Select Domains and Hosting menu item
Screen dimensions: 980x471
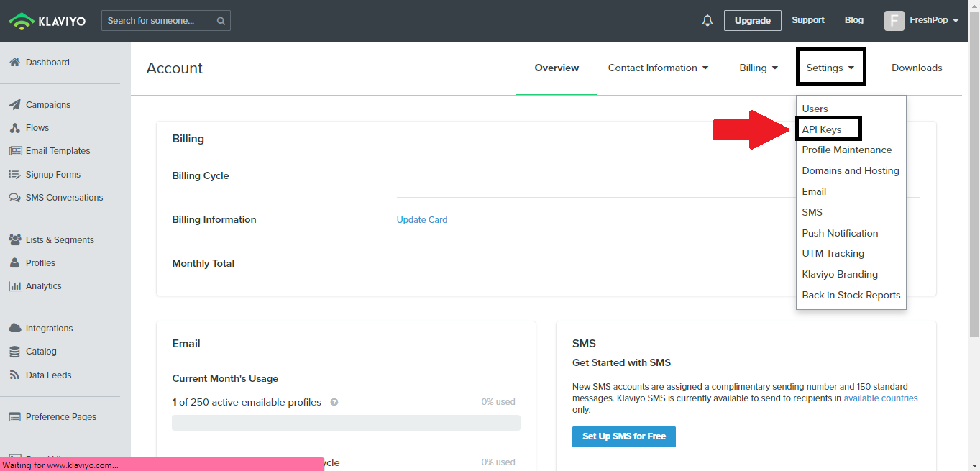click(851, 171)
